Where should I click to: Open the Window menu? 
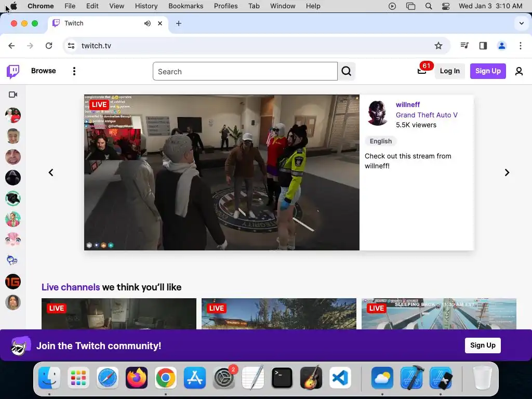point(283,6)
